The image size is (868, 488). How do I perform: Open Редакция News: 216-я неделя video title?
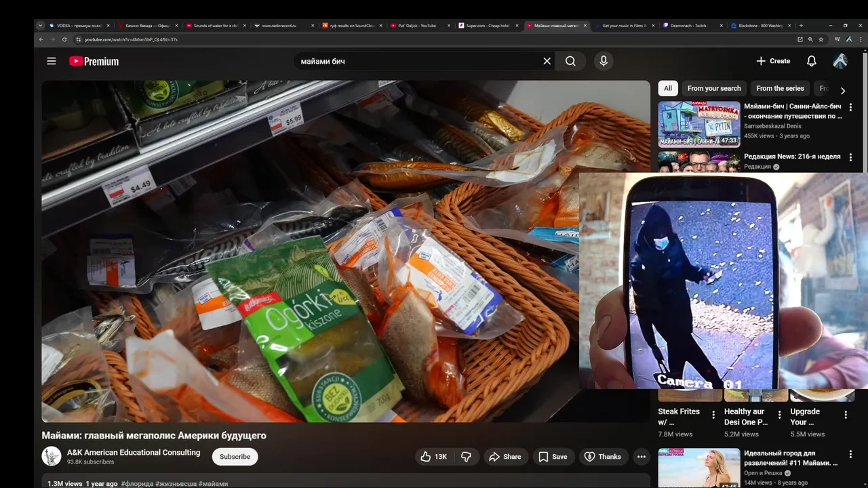(x=792, y=157)
